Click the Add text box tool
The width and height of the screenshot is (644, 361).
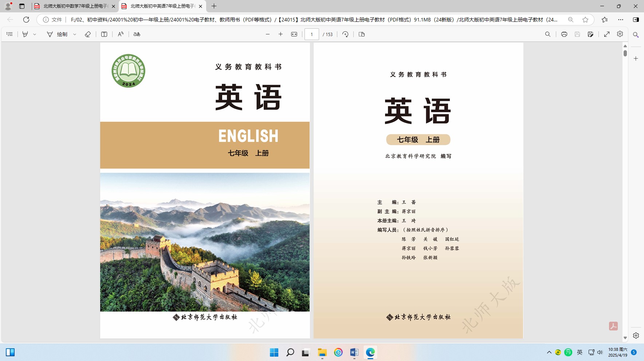pyautogui.click(x=104, y=34)
